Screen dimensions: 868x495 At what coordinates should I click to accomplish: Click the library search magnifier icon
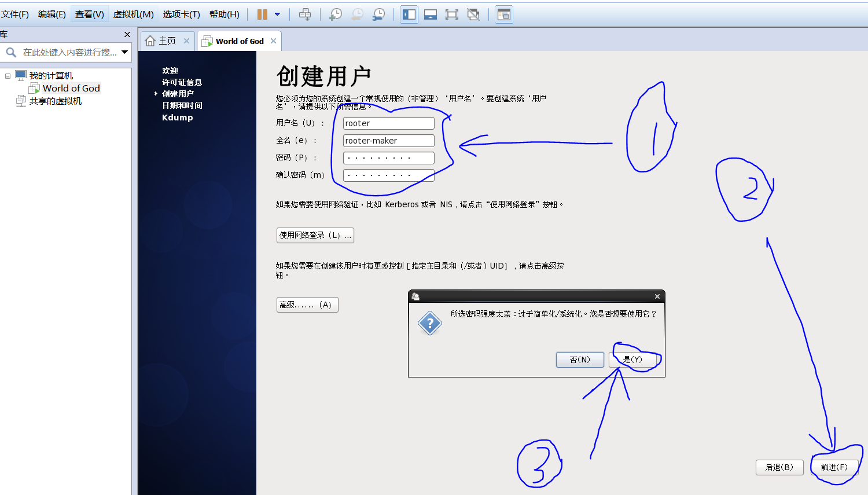11,53
